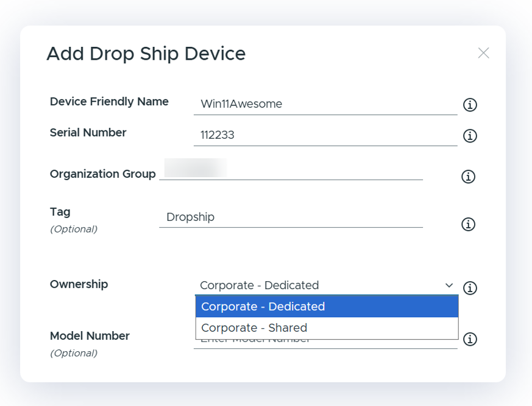This screenshot has height=406, width=532.
Task: Click the Add Drop Ship Device title
Action: (x=145, y=54)
